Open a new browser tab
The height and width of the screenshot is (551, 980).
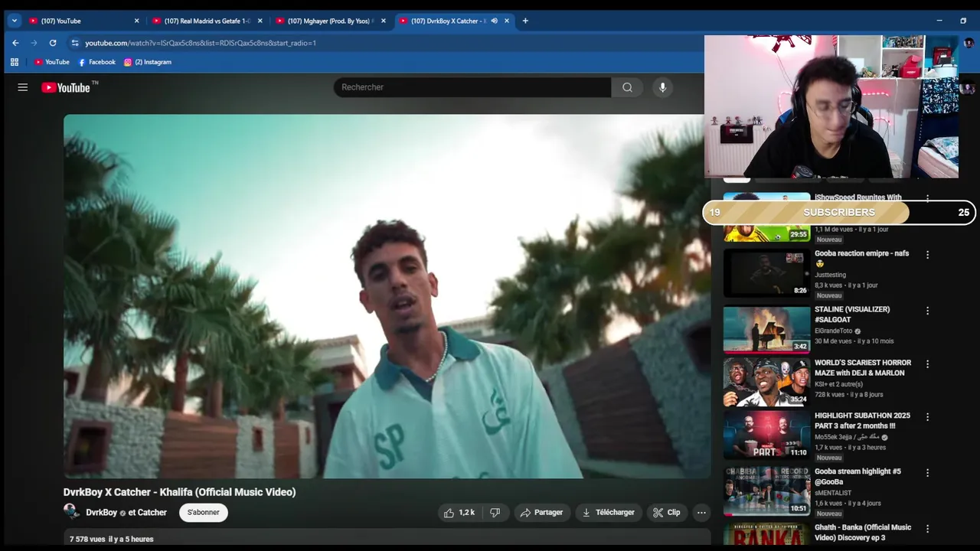525,21
